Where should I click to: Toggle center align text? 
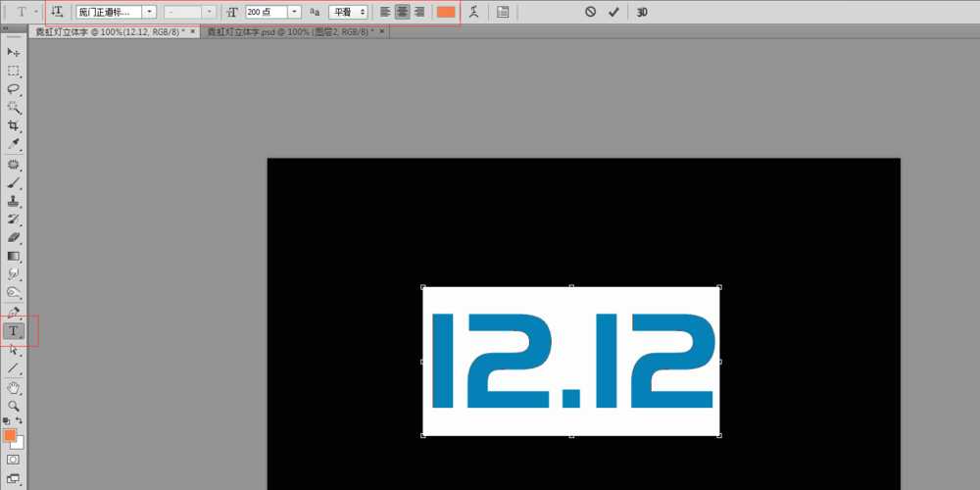[x=402, y=12]
